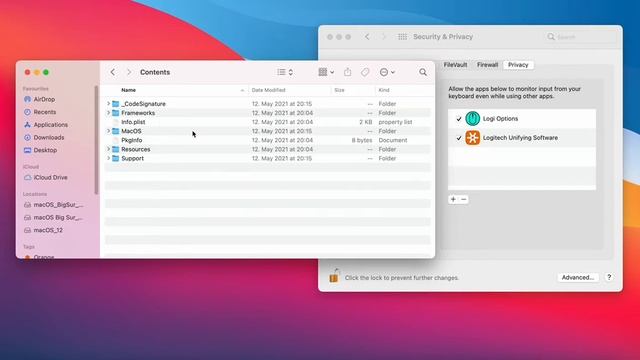Switch to the FileVault tab
640x360 pixels.
click(455, 65)
